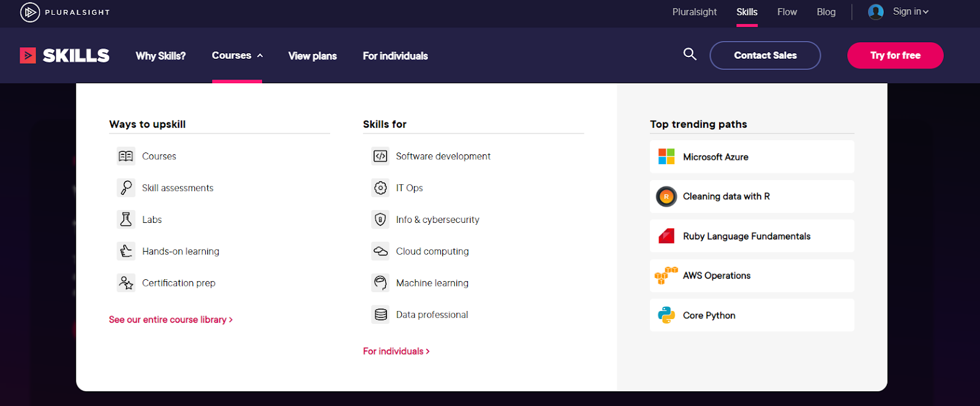
Task: Open the Ruby Language Fundamentals path
Action: [x=752, y=236]
